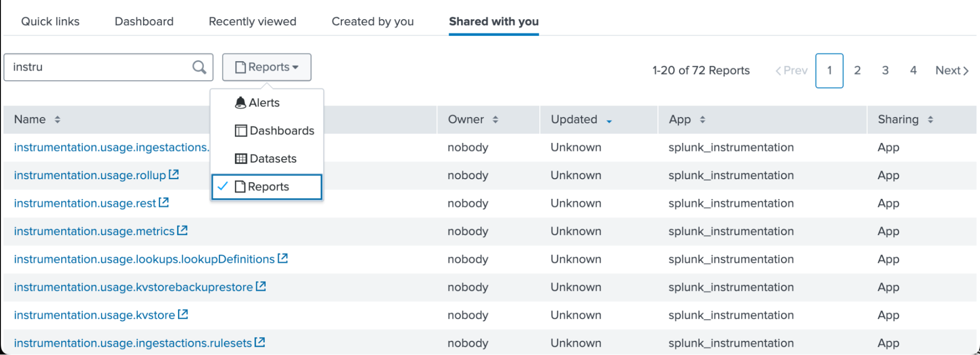Screen dimensions: 980x355
Task: Open instrumentation.usage.rollup external link icon
Action: click(x=174, y=174)
